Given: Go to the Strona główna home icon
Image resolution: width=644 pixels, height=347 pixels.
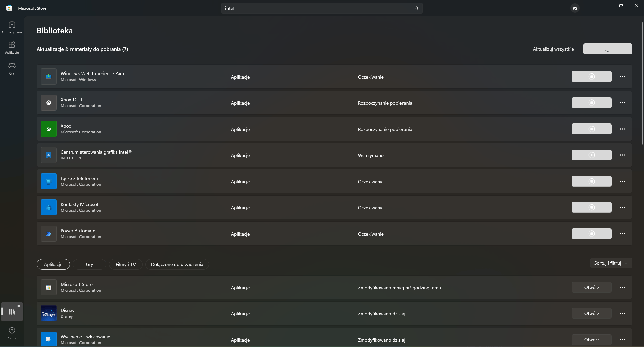Looking at the screenshot, I should [x=12, y=27].
